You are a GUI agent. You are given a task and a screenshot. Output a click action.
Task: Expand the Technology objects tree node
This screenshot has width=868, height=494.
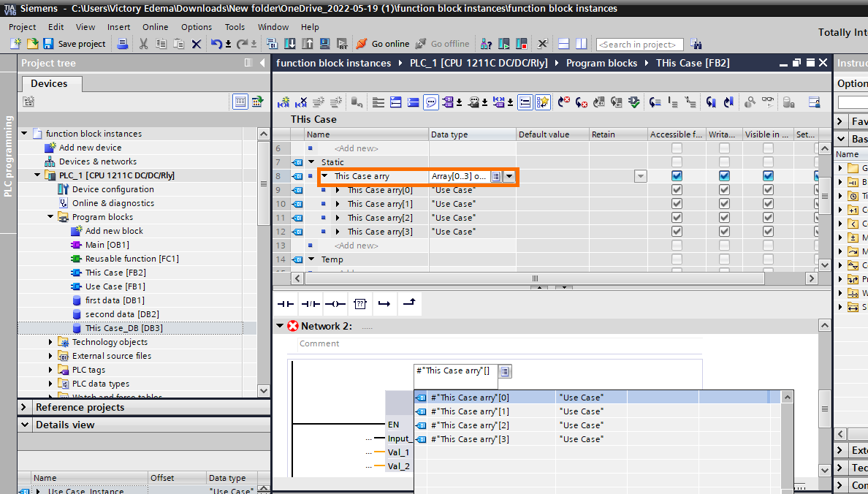click(50, 341)
